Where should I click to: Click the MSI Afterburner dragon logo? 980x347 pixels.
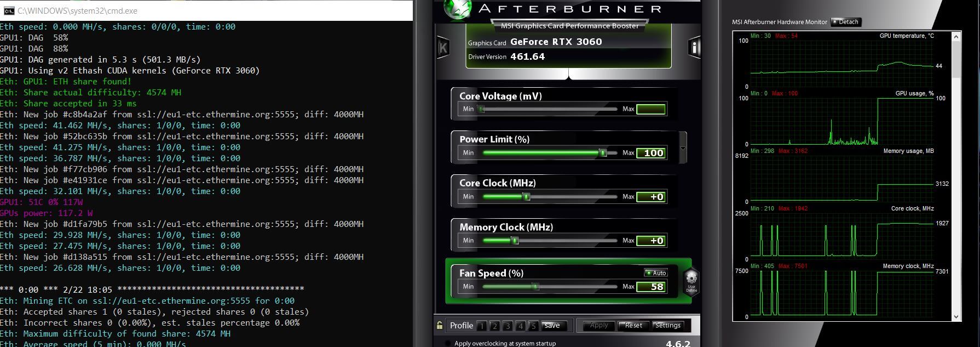[457, 9]
